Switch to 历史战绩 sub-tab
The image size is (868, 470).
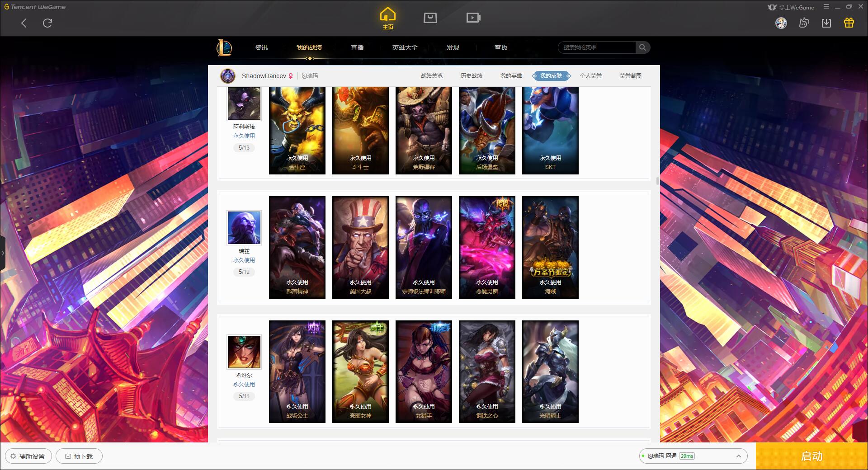coord(472,76)
